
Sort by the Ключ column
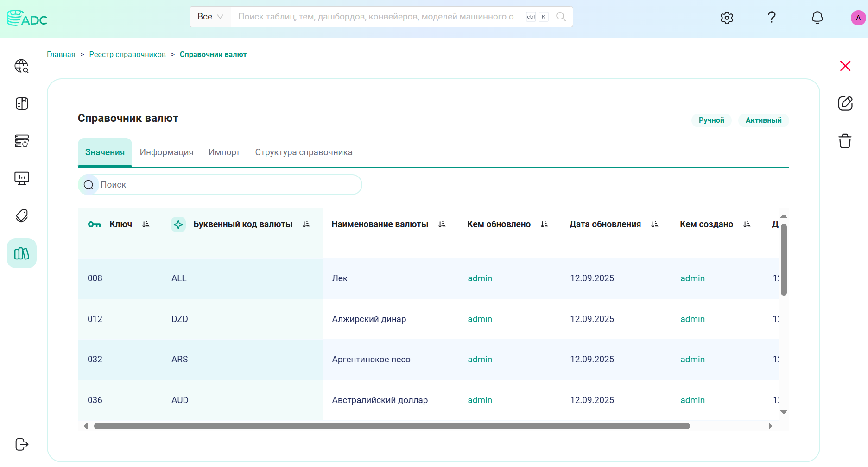(x=146, y=224)
